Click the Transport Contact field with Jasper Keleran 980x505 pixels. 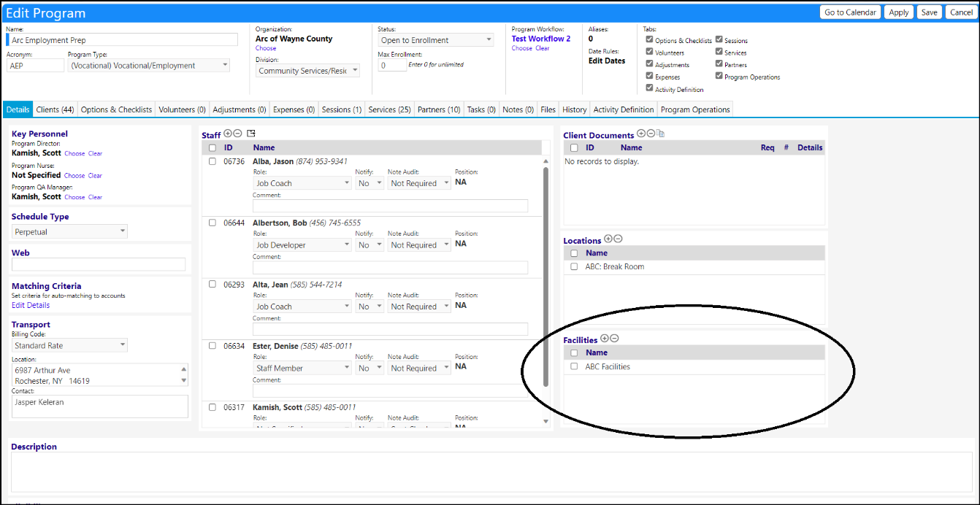(x=100, y=406)
